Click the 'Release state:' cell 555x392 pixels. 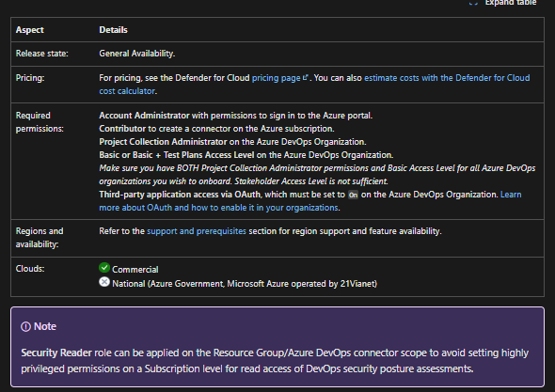(x=42, y=54)
